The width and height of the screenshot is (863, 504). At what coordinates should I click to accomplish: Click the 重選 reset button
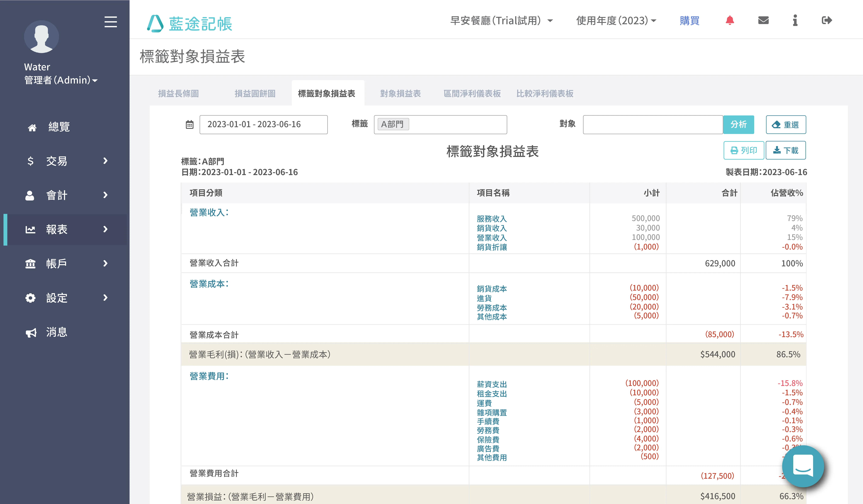pyautogui.click(x=786, y=125)
